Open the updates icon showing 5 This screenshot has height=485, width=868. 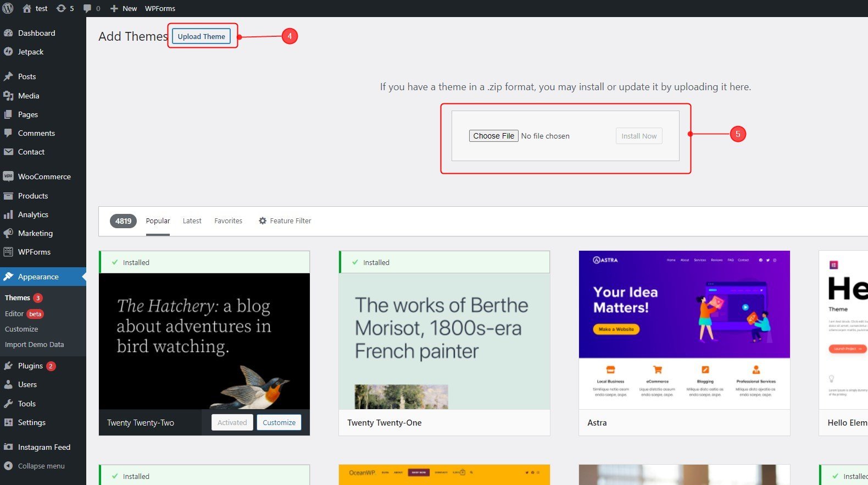pos(61,8)
